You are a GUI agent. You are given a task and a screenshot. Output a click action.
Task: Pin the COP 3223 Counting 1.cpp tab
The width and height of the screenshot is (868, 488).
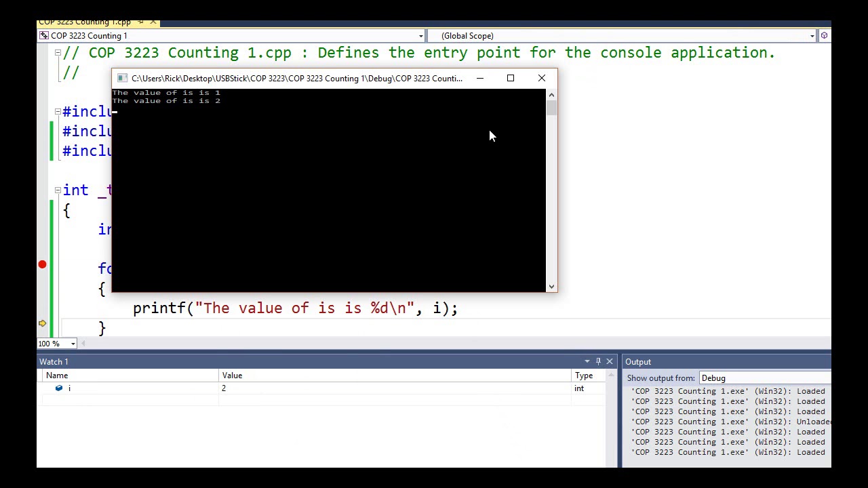(x=142, y=22)
